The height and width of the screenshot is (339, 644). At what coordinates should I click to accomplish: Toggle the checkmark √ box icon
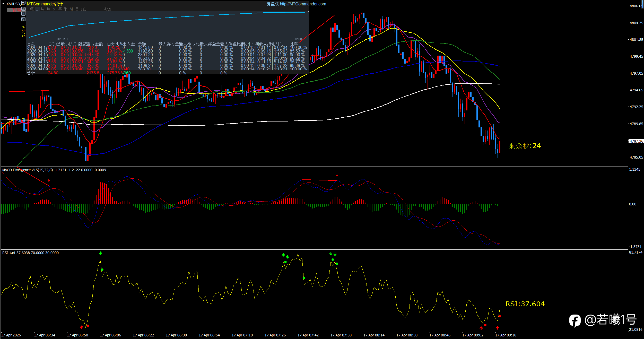[x=23, y=19]
